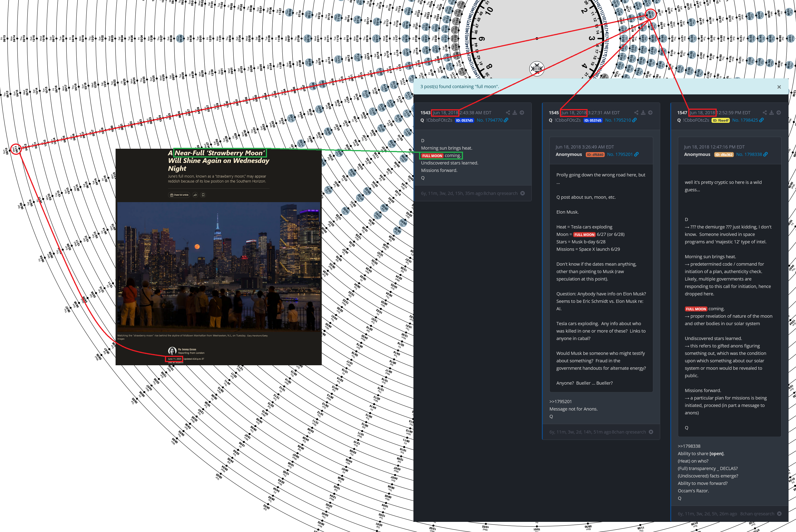
Task: Click circled x icon in post 1543 footer
Action: click(x=523, y=193)
